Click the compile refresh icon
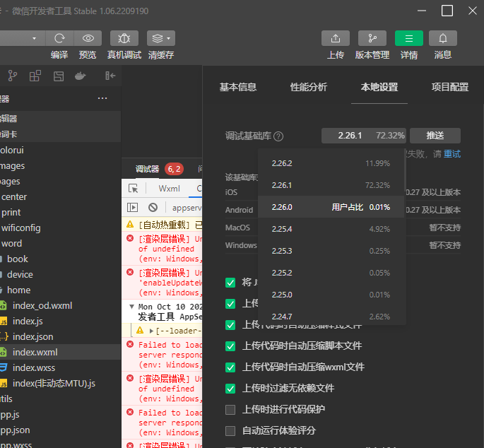The width and height of the screenshot is (484, 448). [59, 38]
